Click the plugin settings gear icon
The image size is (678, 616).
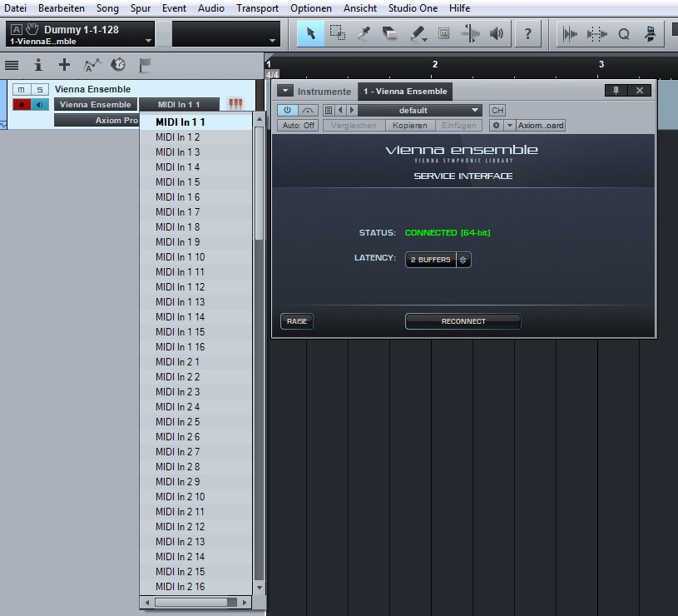click(x=497, y=126)
